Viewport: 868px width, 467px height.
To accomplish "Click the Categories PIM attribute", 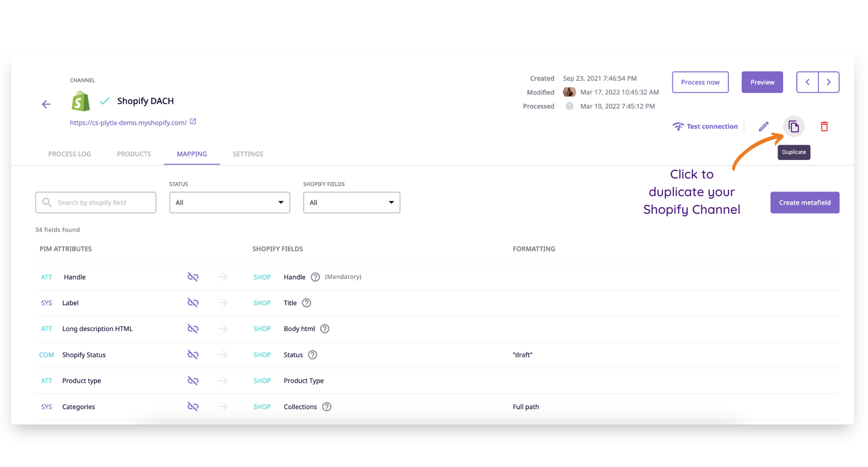I will 79,407.
